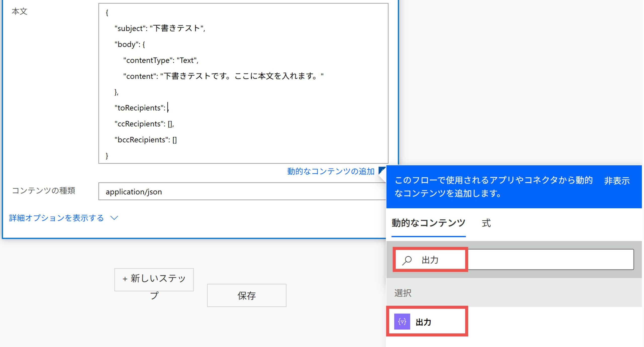Click 動的なコンテンツの追加 link

click(331, 171)
